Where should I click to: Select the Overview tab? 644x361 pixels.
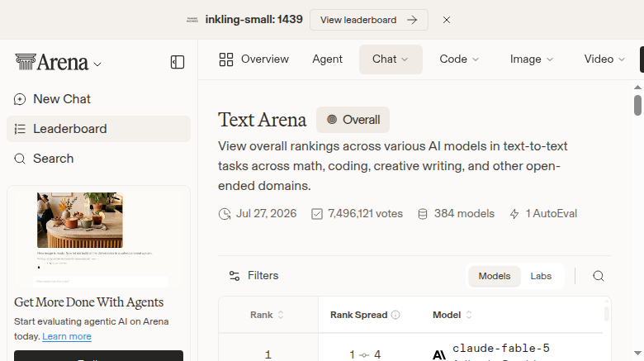253,59
